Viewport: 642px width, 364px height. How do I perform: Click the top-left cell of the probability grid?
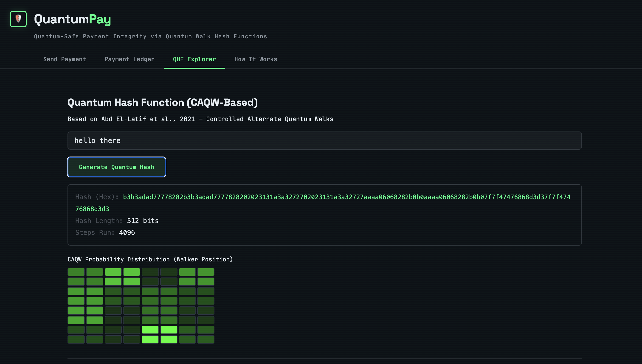(x=76, y=272)
